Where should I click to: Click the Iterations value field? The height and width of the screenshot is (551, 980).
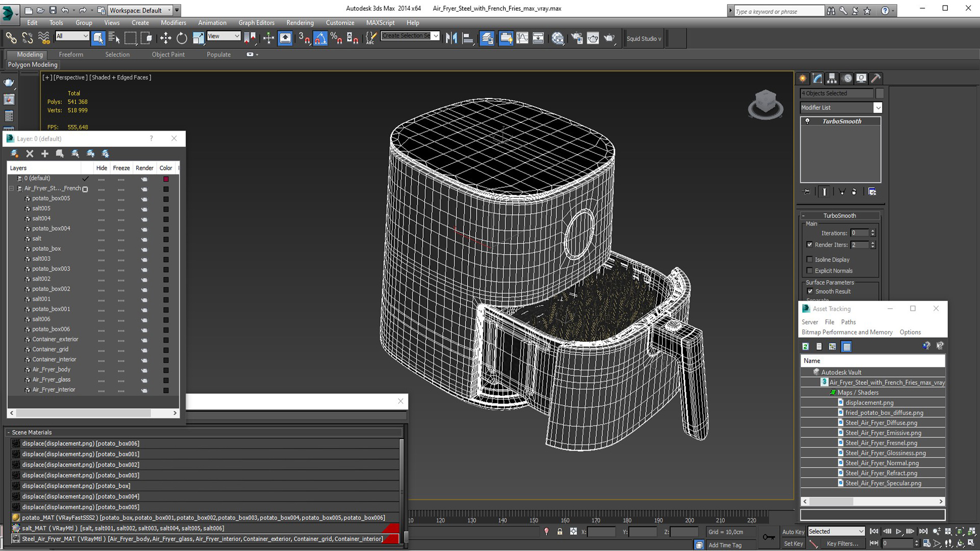[860, 233]
